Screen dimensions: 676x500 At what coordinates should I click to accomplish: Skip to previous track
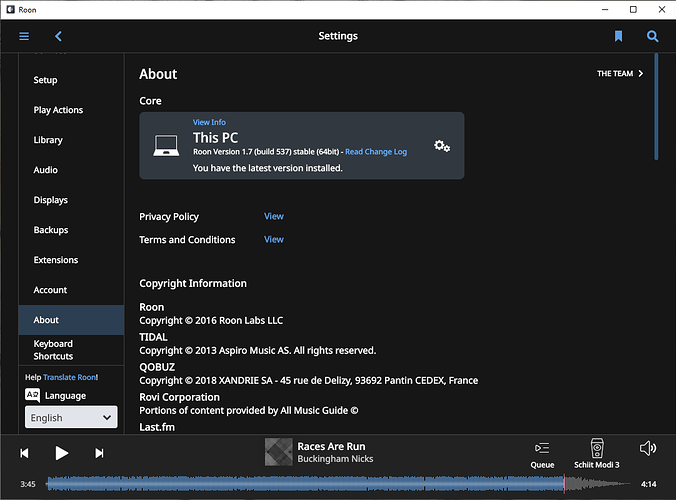(x=25, y=453)
